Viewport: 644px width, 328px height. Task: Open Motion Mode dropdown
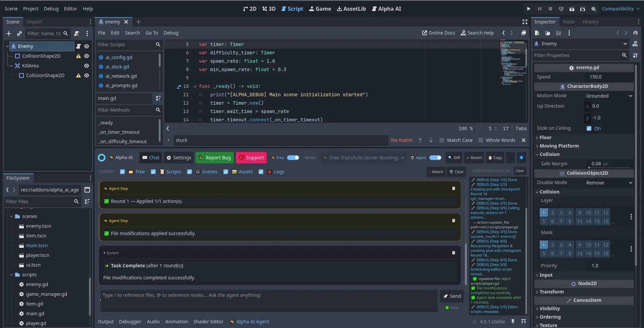pos(609,96)
